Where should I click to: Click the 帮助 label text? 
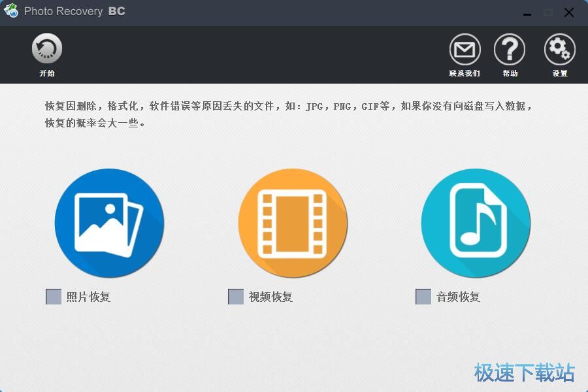point(510,74)
